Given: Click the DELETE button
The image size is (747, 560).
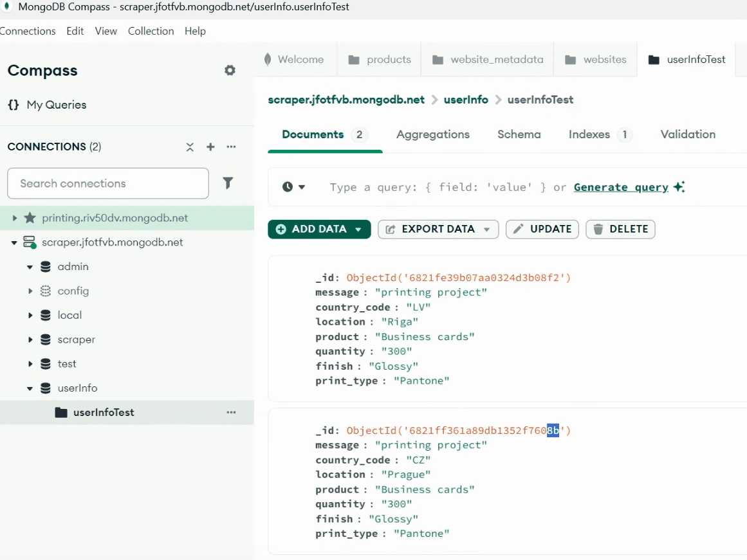Looking at the screenshot, I should pyautogui.click(x=620, y=229).
